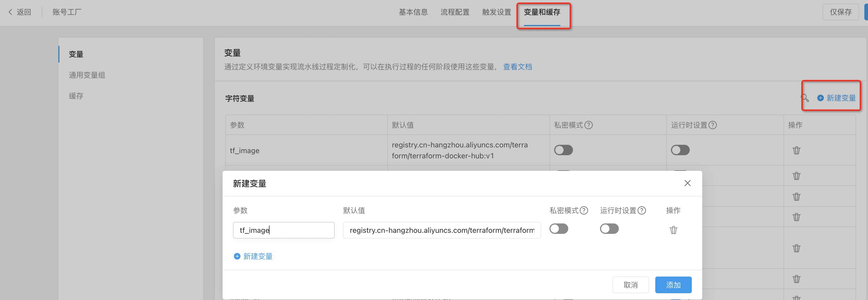
Task: Enable the 私密模式 switch in the dialog
Action: pos(559,229)
